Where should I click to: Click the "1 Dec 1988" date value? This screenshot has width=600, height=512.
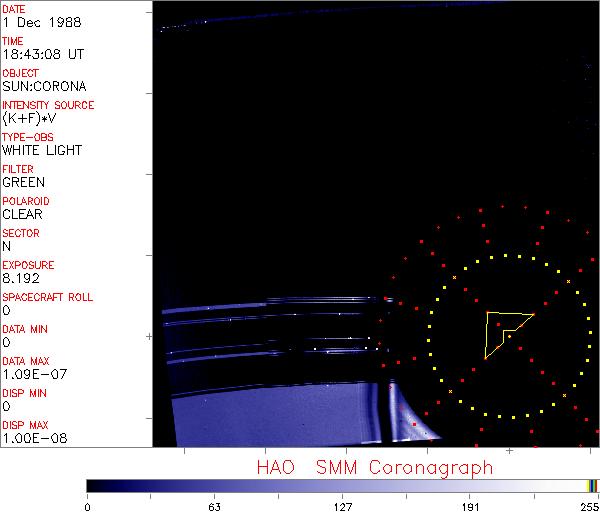(35, 22)
